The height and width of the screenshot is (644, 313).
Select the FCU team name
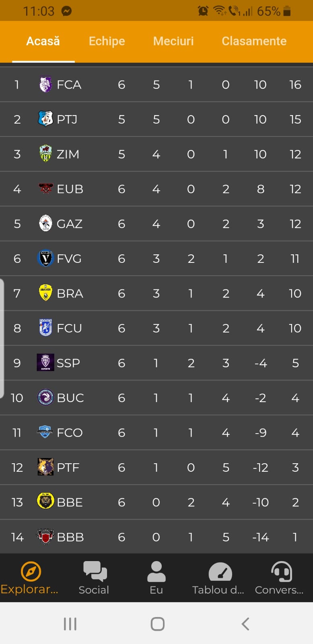pyautogui.click(x=69, y=328)
